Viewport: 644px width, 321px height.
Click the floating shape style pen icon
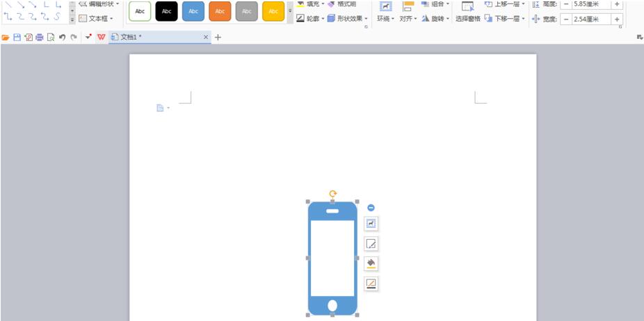(x=371, y=243)
